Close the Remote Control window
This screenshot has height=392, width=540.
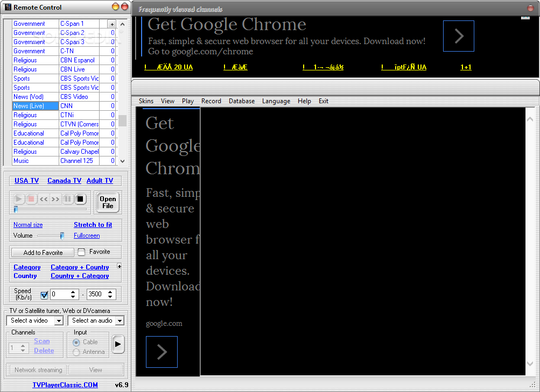pos(125,7)
